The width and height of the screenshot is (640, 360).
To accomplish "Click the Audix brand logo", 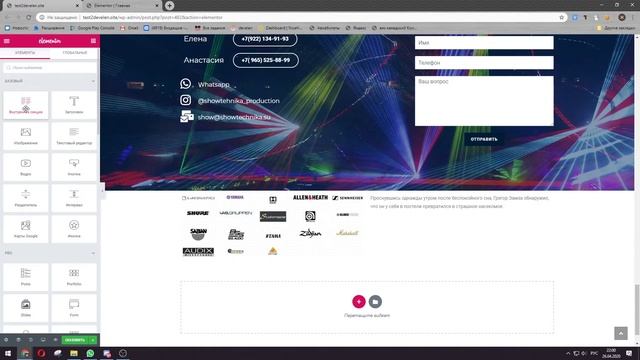I will tap(198, 251).
